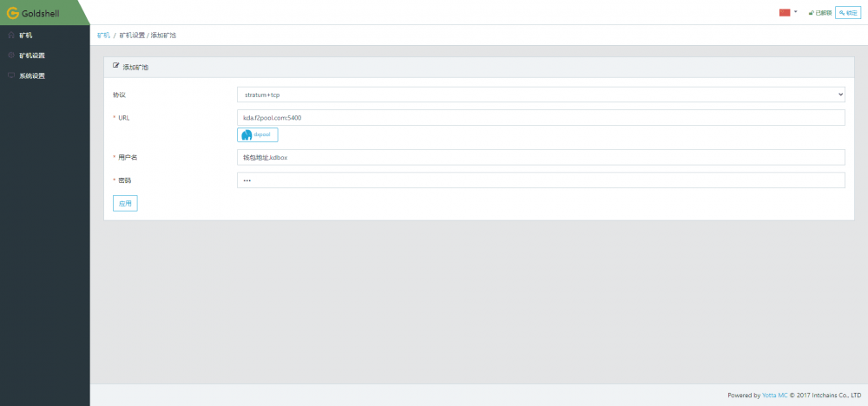The width and height of the screenshot is (868, 406).
Task: Click the monitor icon beside 系统设置
Action: click(11, 75)
